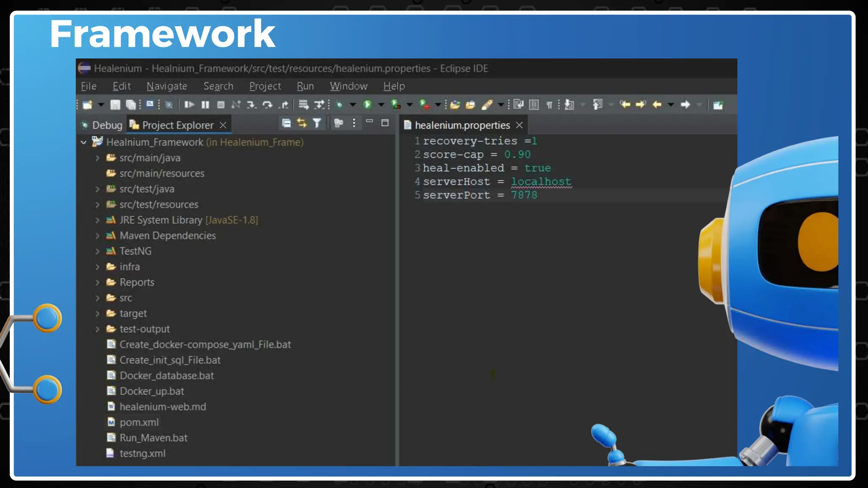Click the Project Explorer filter icon
868x488 pixels.
tap(317, 123)
